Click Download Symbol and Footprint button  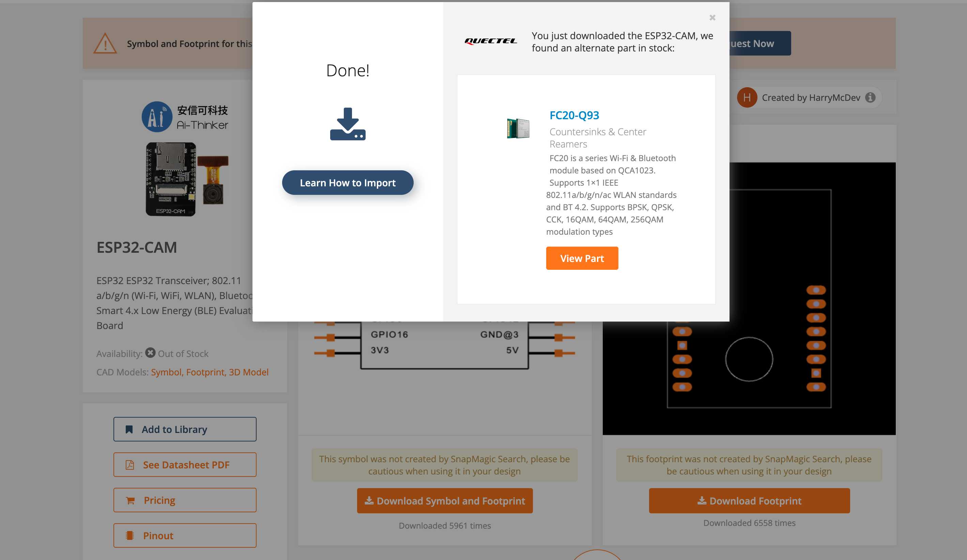444,501
